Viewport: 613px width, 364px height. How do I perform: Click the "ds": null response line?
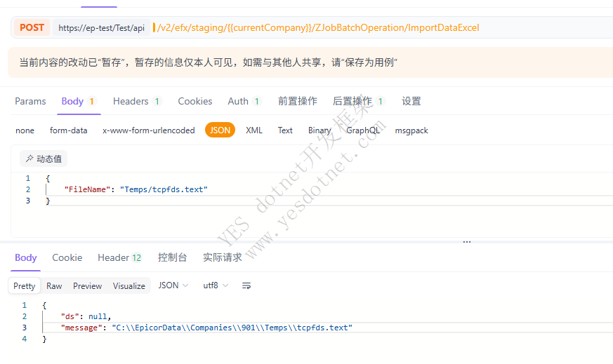86,316
